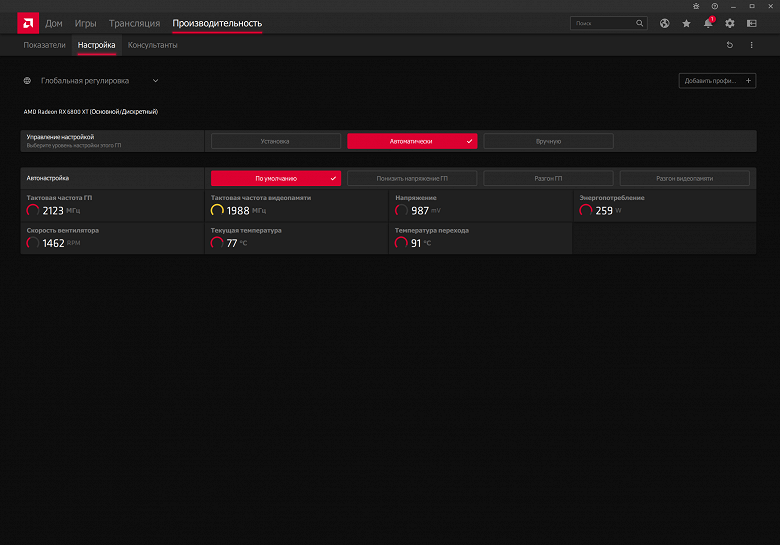Click the Температура перехода heading
Viewport: 780px width, 545px height.
432,230
